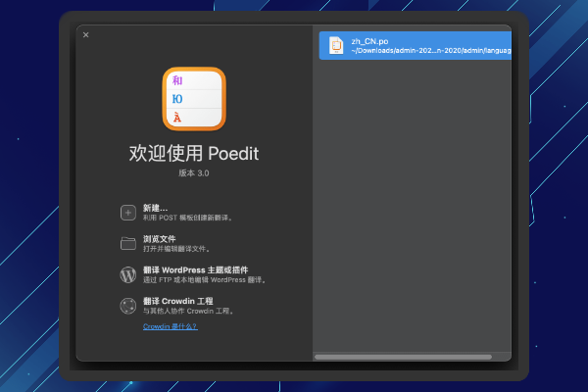Click the horizontal scrollbar below the recent files

[412, 356]
